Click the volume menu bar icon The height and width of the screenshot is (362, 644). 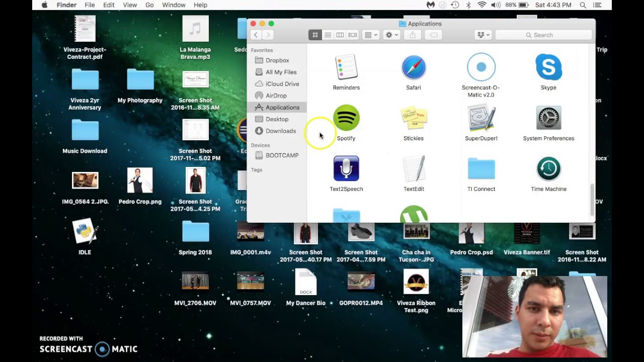coord(496,5)
